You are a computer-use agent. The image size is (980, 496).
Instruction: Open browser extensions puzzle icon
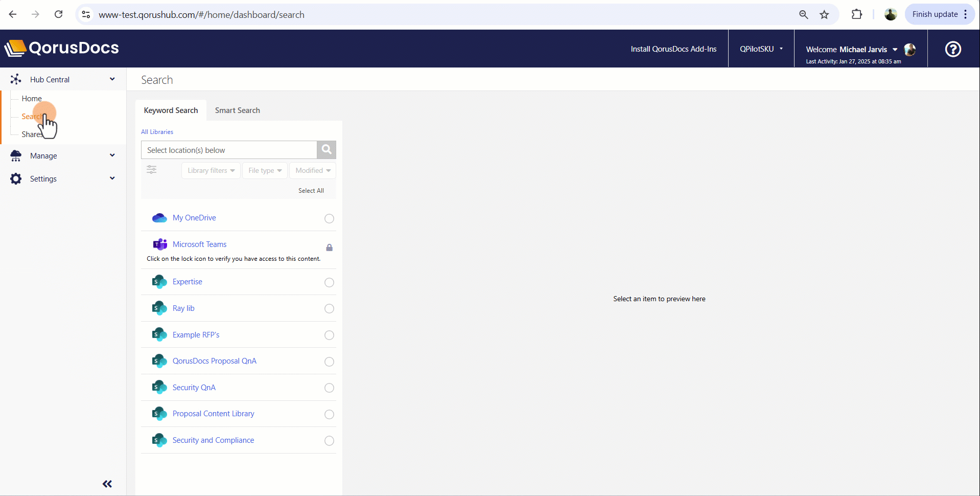coord(857,14)
